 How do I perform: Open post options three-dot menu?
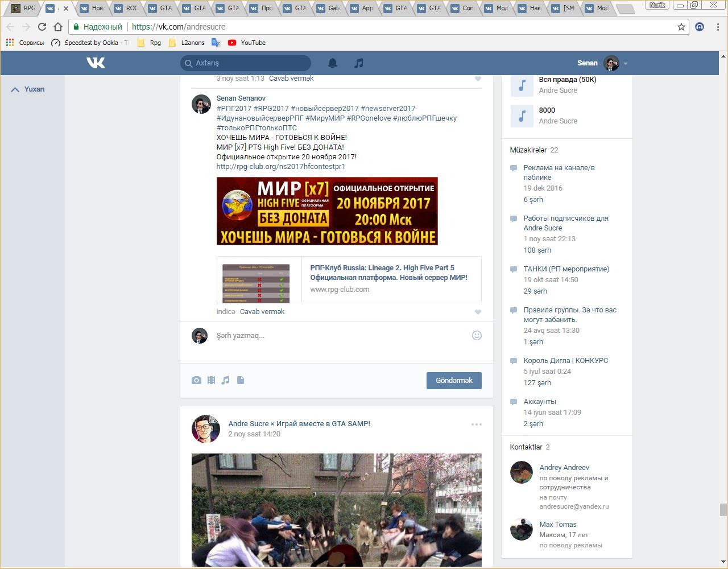click(477, 424)
